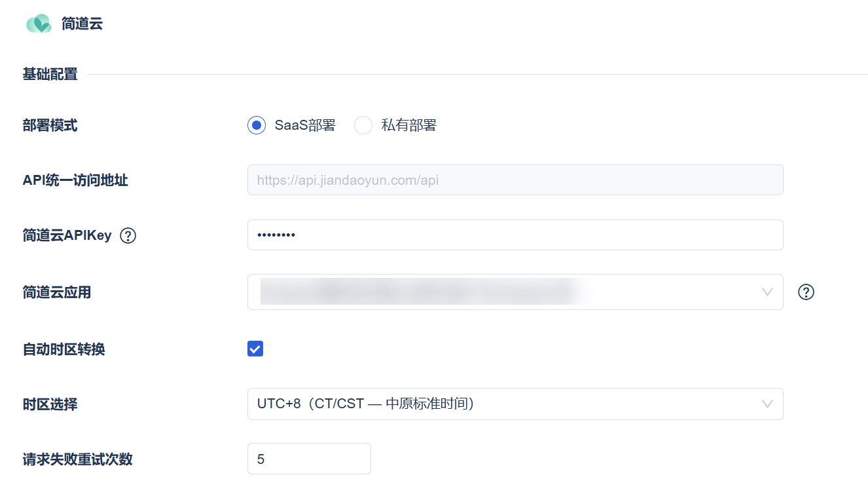The height and width of the screenshot is (479, 868).
Task: Click the 时区选择 label
Action: point(50,404)
